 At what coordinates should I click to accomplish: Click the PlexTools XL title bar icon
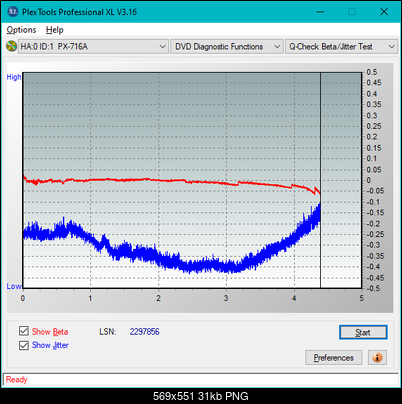[x=12, y=12]
